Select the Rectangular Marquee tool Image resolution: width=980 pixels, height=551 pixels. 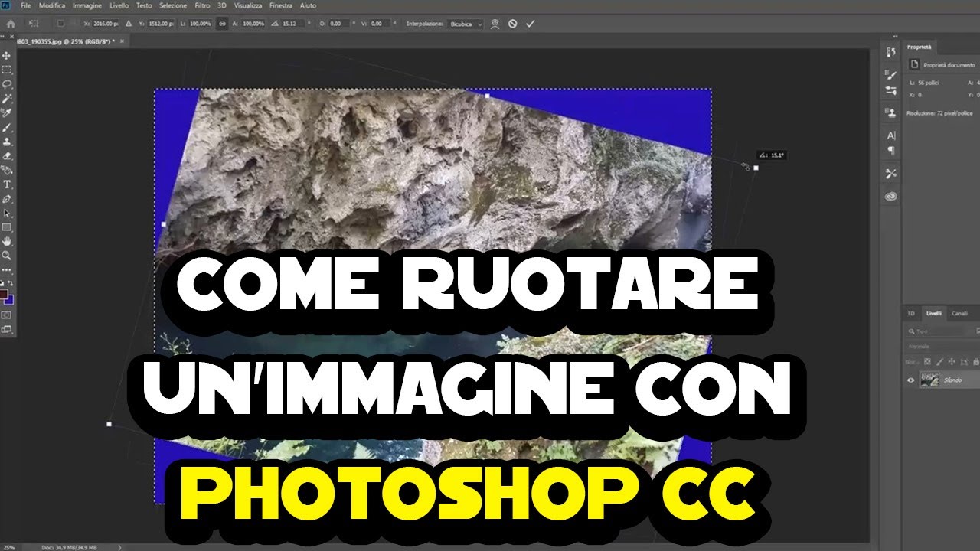[6, 69]
